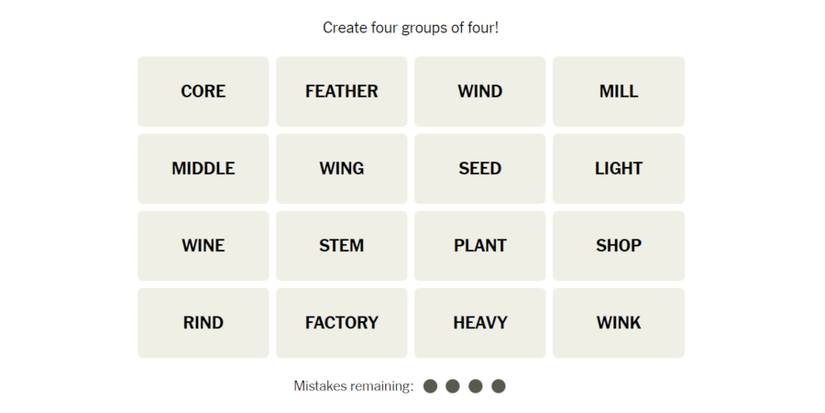Select the FACTORY tile
This screenshot has width=825, height=413.
tap(341, 322)
